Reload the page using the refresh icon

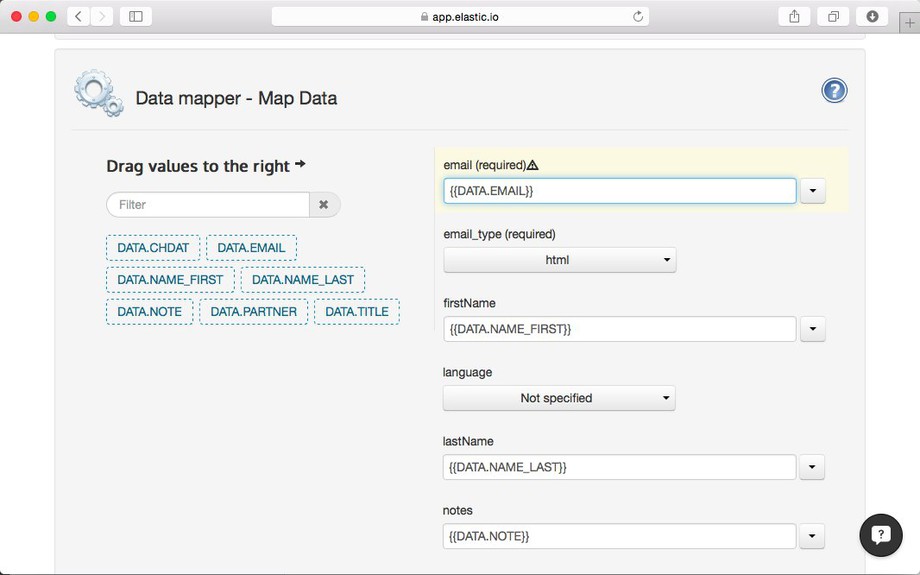pyautogui.click(x=638, y=17)
